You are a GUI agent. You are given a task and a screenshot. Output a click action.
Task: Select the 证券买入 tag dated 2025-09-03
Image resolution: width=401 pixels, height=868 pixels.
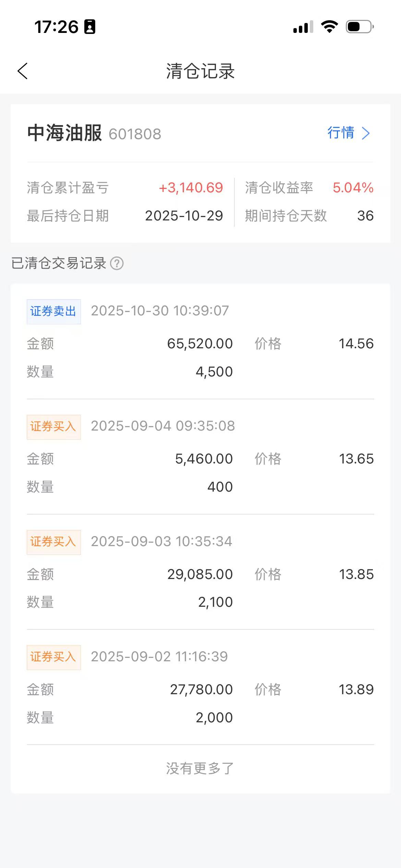(53, 542)
